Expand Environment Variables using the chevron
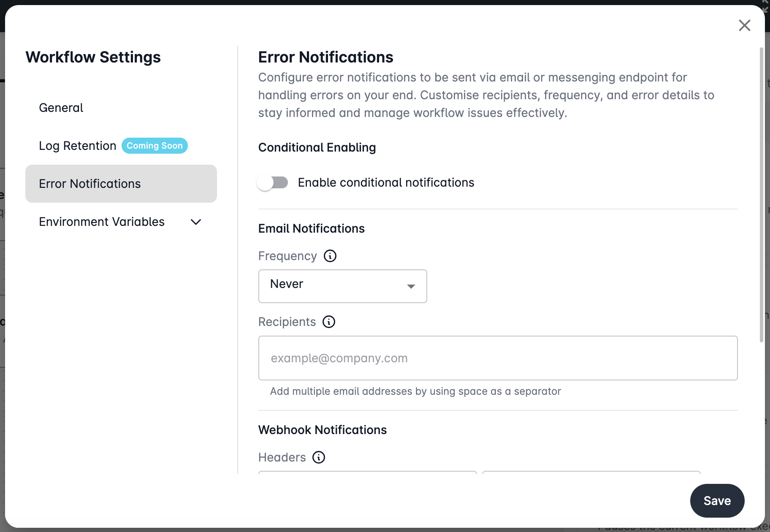 [196, 222]
